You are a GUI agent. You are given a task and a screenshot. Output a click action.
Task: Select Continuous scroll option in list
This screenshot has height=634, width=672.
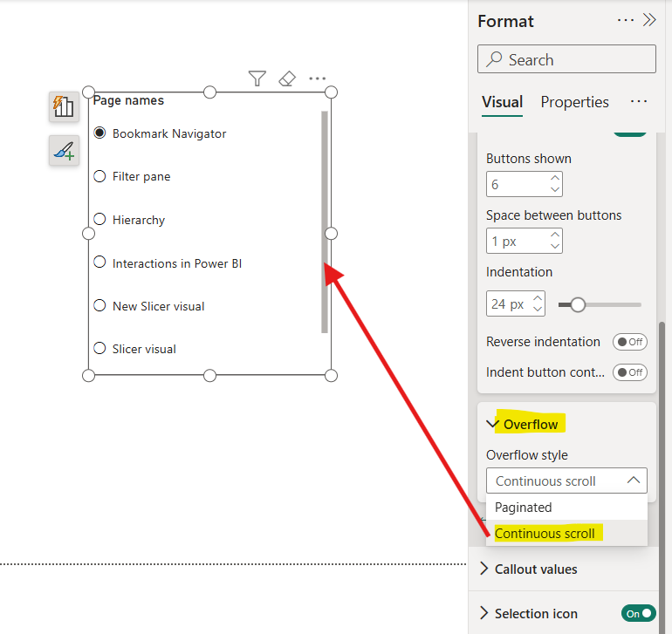pos(545,533)
